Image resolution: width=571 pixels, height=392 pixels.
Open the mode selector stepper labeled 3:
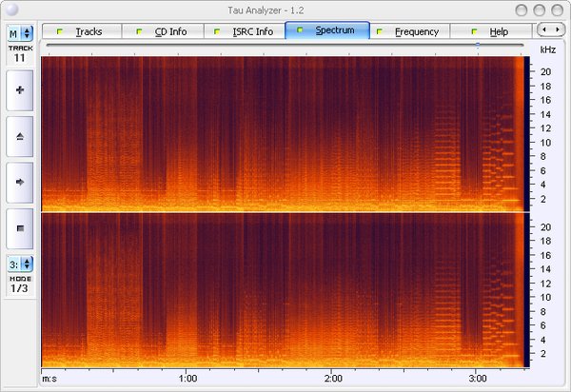tap(20, 264)
